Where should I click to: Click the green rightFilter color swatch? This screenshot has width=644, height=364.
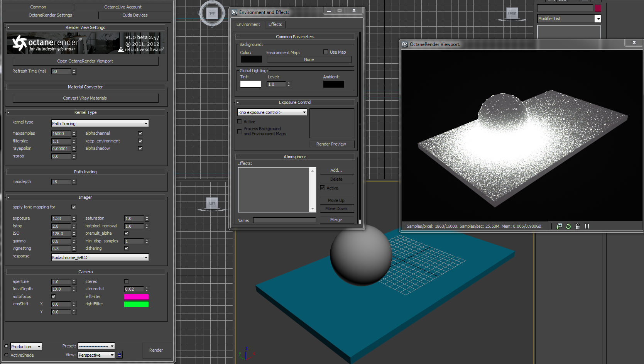click(136, 304)
